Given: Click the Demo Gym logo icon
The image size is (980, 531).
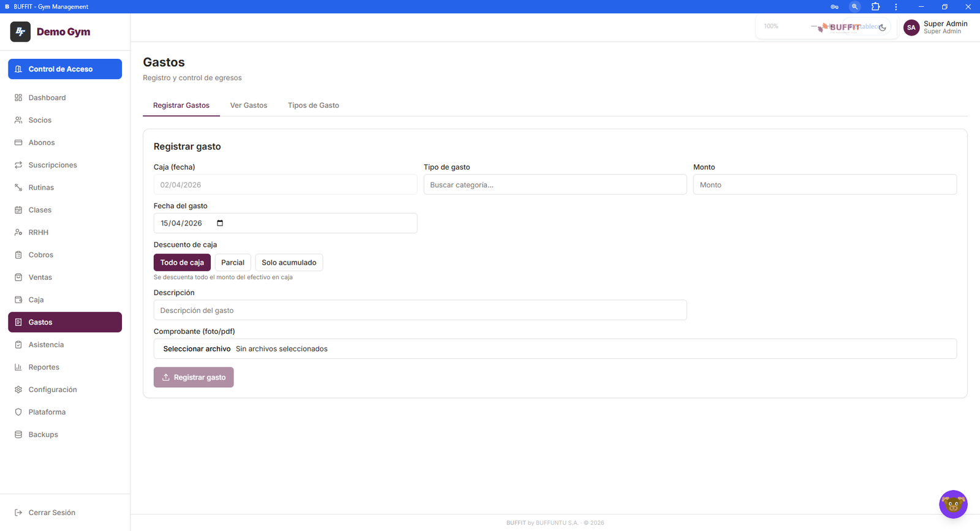Looking at the screenshot, I should (x=20, y=31).
